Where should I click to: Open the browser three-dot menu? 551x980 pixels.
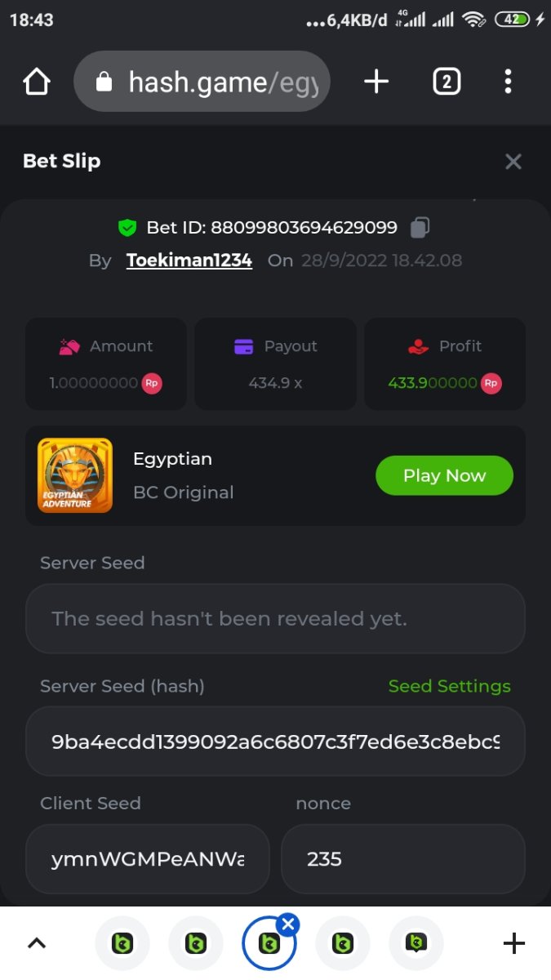pyautogui.click(x=508, y=82)
